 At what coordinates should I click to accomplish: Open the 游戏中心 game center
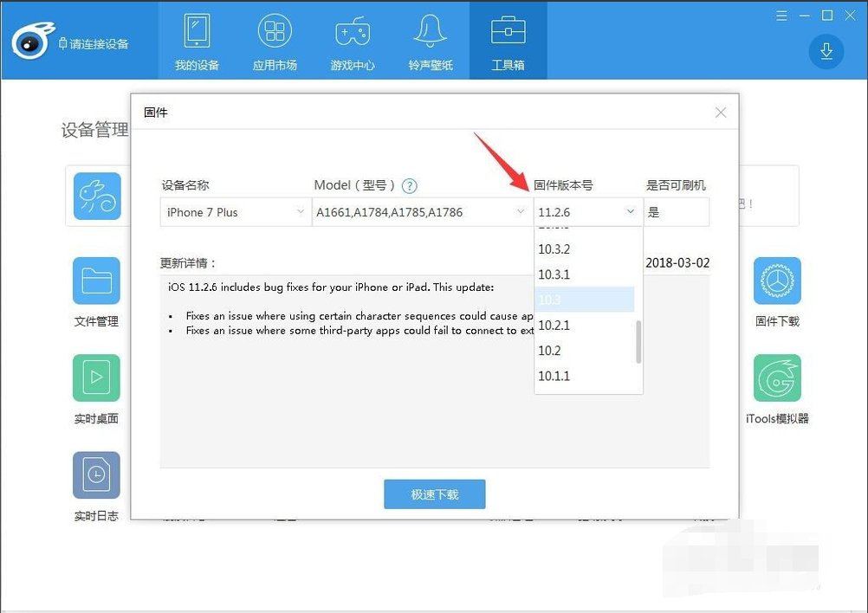352,40
